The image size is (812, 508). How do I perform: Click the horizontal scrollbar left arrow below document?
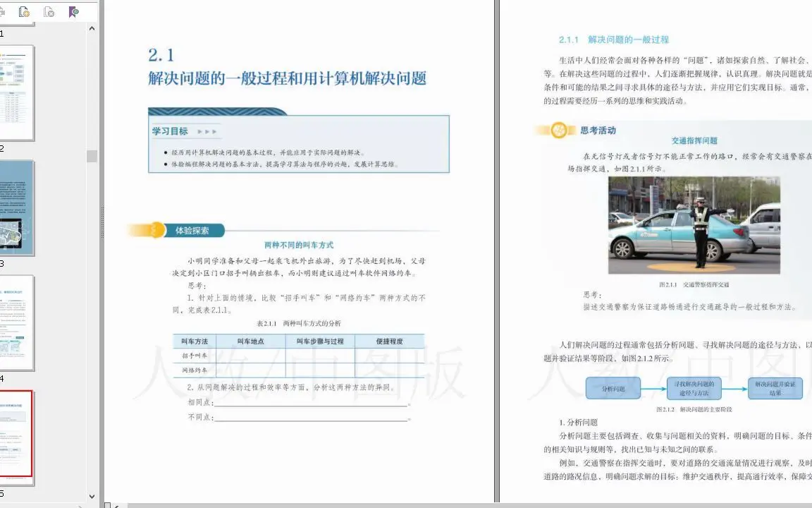coord(116,505)
